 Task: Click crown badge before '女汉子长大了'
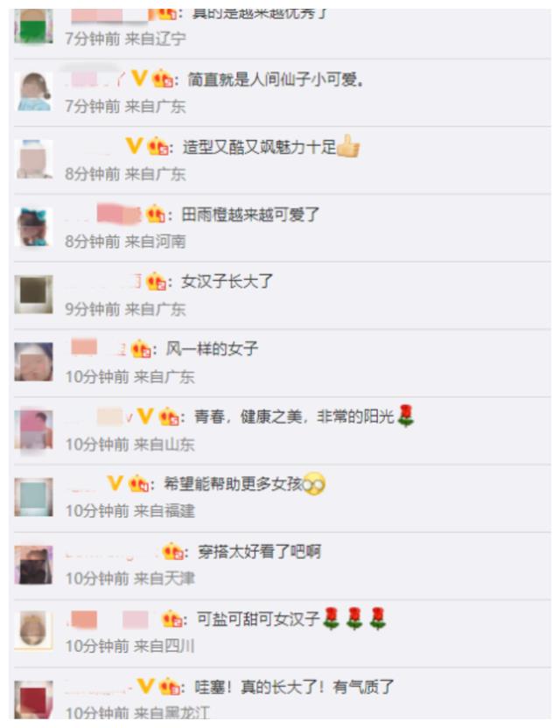pos(156,282)
